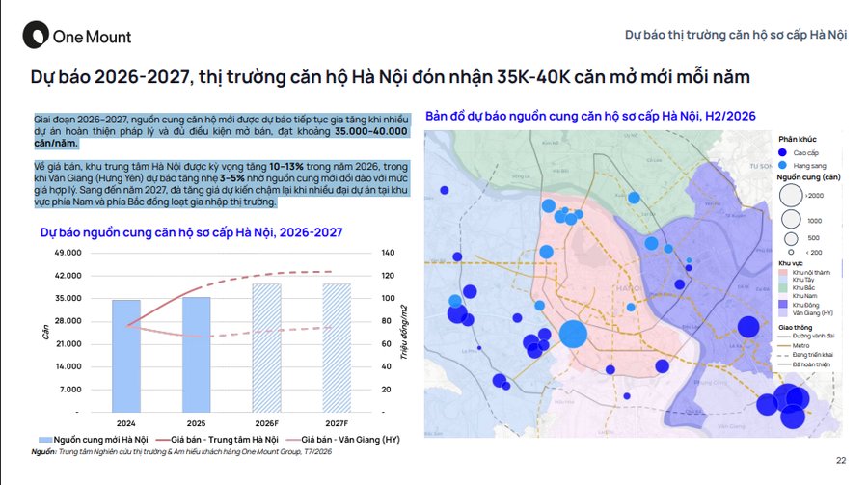Click the '28.000' y-axis value
The width and height of the screenshot is (868, 485).
[68, 320]
